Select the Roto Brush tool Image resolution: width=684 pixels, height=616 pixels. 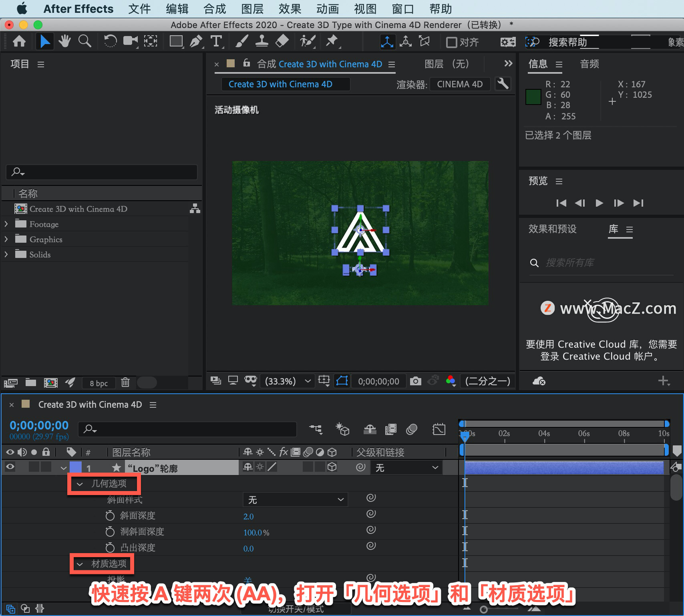pos(308,41)
